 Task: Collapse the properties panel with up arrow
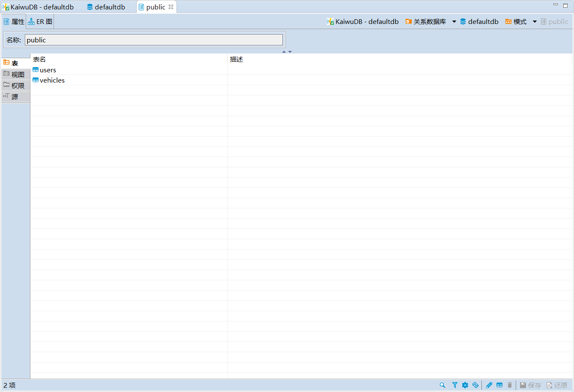click(284, 52)
